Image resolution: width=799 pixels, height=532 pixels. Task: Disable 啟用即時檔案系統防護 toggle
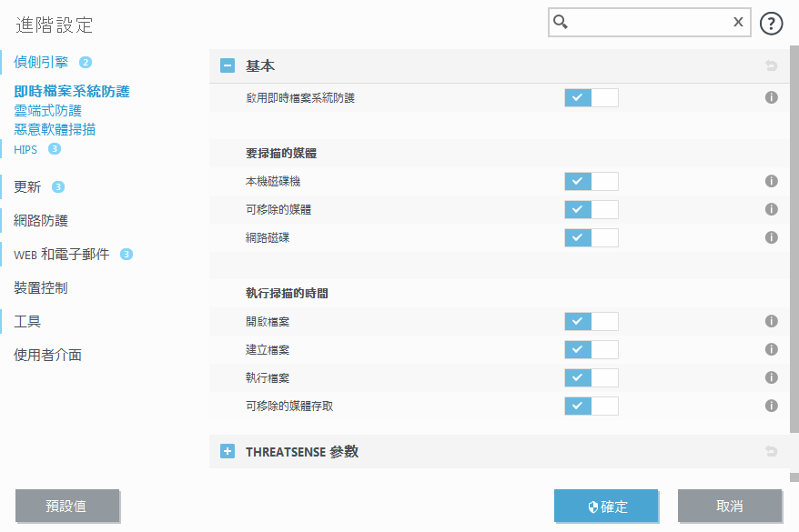(x=591, y=97)
